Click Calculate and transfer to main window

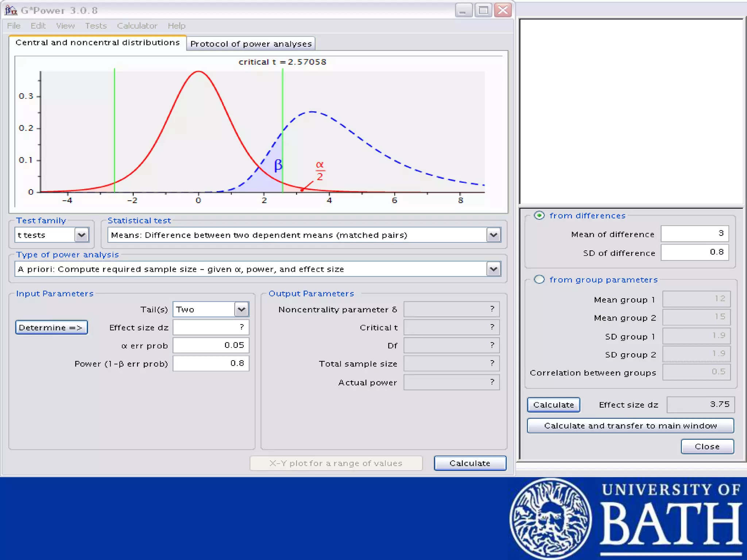tap(630, 426)
